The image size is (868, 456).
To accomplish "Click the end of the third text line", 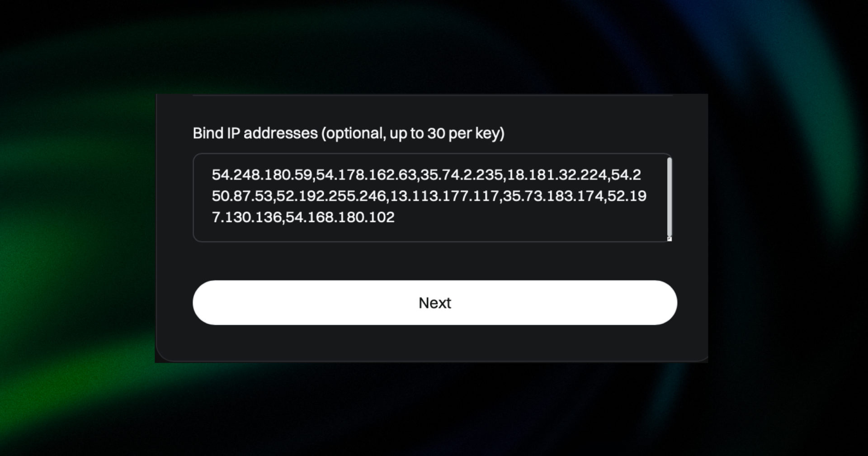I will click(x=398, y=217).
